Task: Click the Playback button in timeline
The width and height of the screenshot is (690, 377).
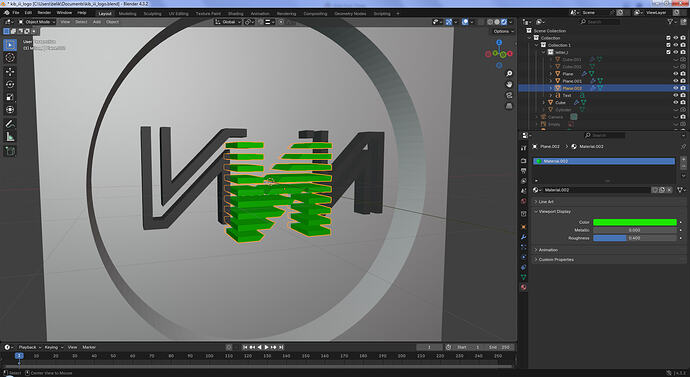Action: (29, 347)
